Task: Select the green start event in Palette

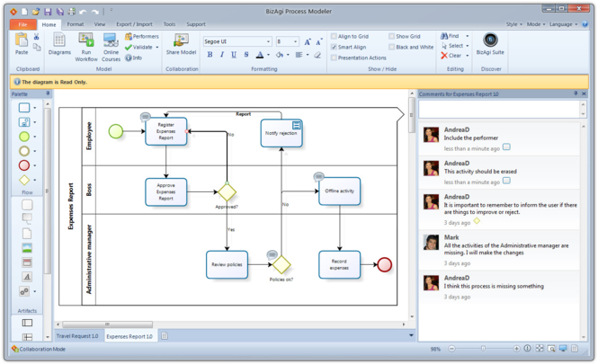Action: pyautogui.click(x=25, y=137)
